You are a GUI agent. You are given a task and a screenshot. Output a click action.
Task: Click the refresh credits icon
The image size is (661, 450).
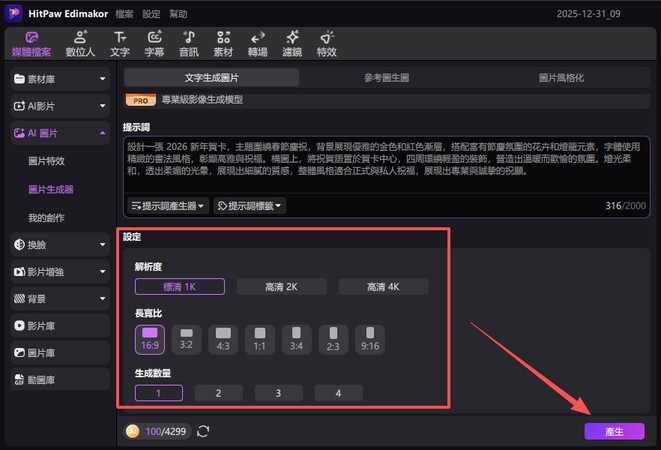[203, 431]
